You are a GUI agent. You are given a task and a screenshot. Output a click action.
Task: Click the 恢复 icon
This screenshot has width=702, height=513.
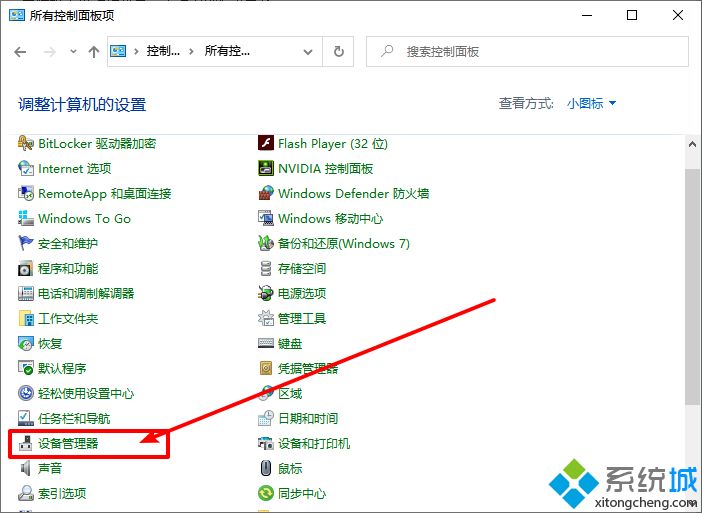[x=26, y=344]
